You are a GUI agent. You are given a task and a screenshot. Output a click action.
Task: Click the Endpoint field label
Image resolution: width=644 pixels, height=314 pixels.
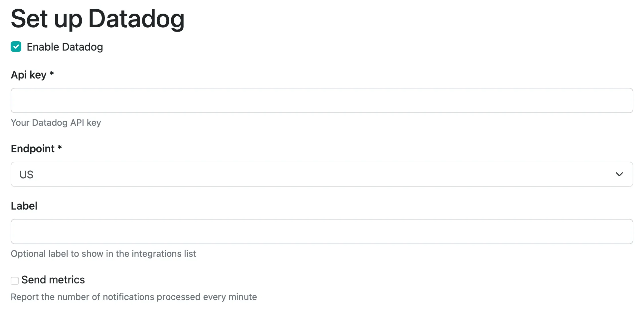click(36, 148)
